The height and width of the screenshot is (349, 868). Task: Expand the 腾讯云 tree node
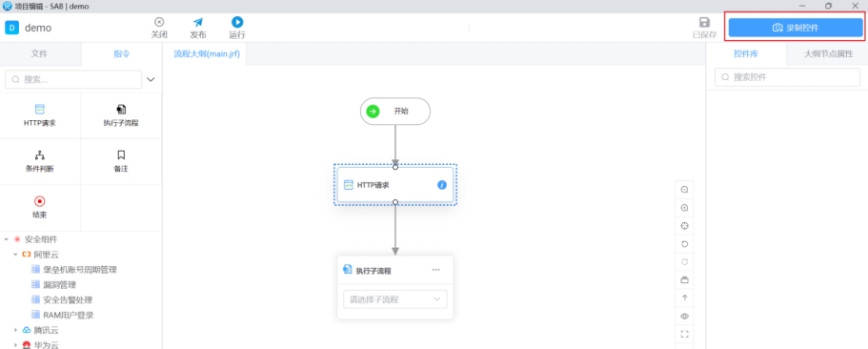tap(16, 330)
